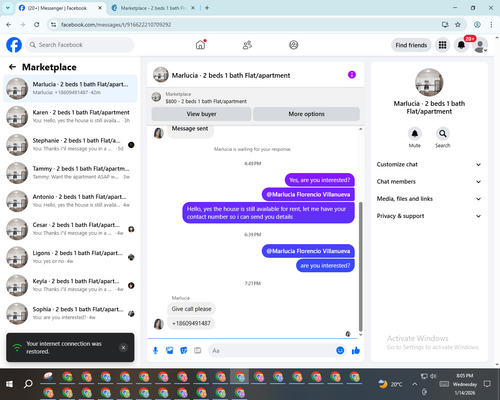Reload the page in browser
This screenshot has width=500, height=400.
(37, 24)
